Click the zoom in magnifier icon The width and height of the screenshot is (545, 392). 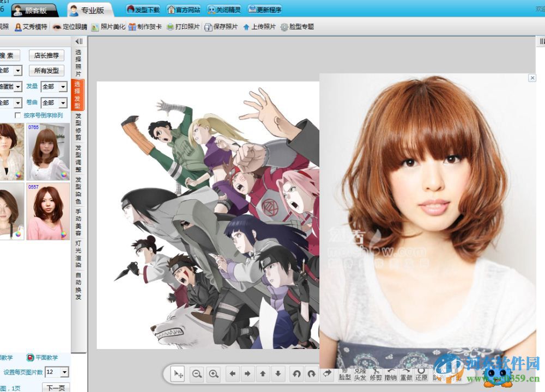pos(214,374)
